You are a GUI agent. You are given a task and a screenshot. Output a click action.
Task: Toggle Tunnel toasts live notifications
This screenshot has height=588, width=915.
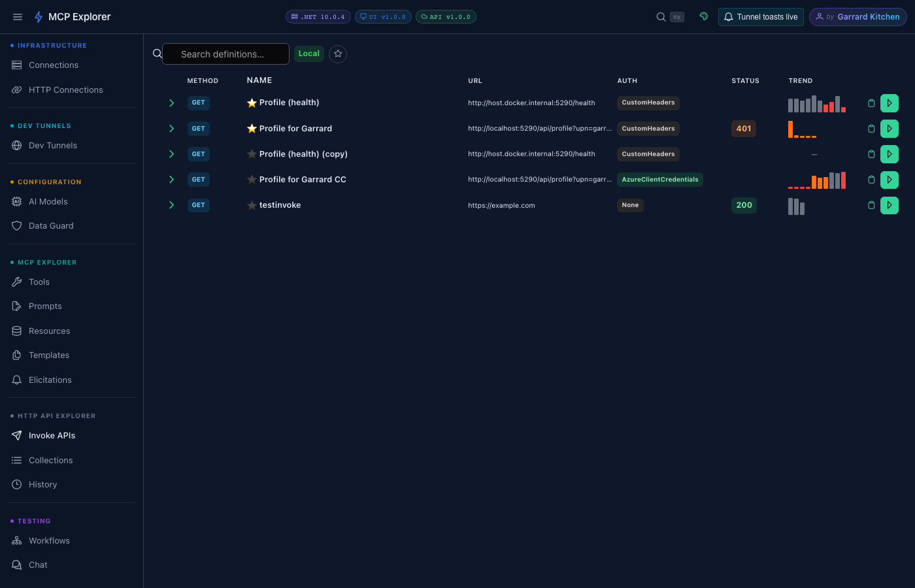point(761,17)
